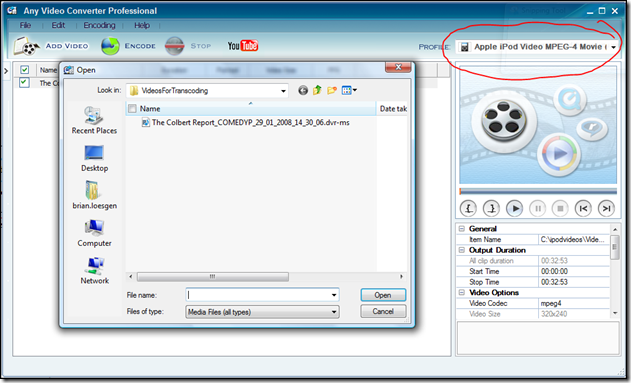Select The Colbert Report dvr-ms file
Screen dimensions: 631x383
245,123
